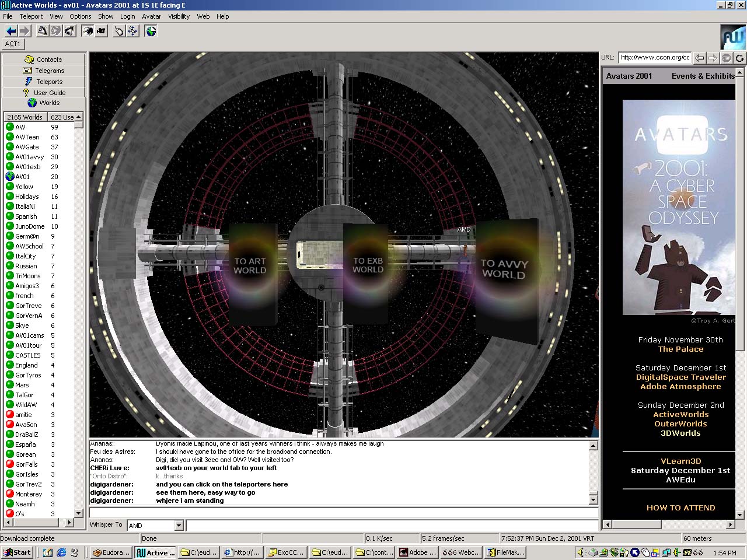This screenshot has height=560, width=747.
Task: Open the Teleports tab
Action: click(x=44, y=82)
